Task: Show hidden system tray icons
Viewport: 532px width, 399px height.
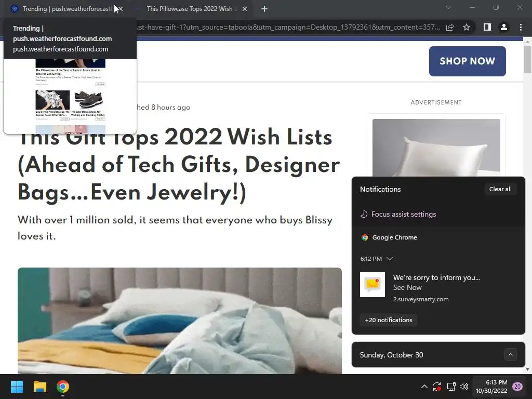Action: point(424,387)
